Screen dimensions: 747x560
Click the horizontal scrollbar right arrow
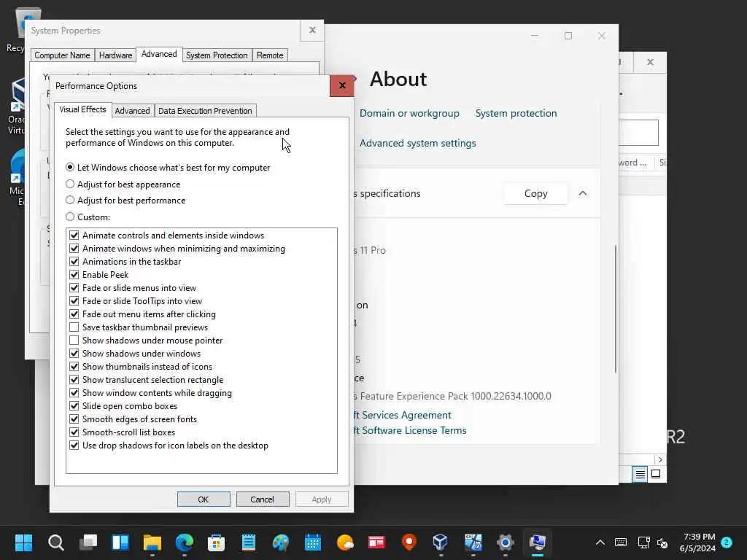pyautogui.click(x=660, y=459)
